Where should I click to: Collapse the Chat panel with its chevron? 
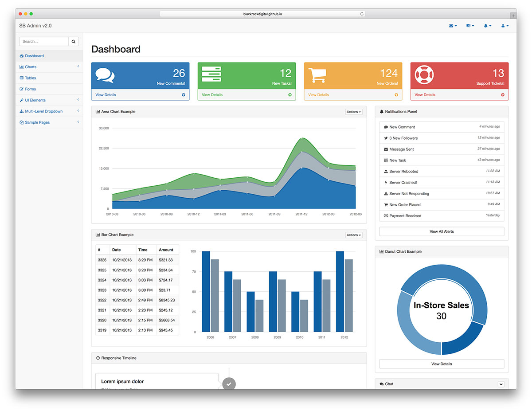point(501,384)
